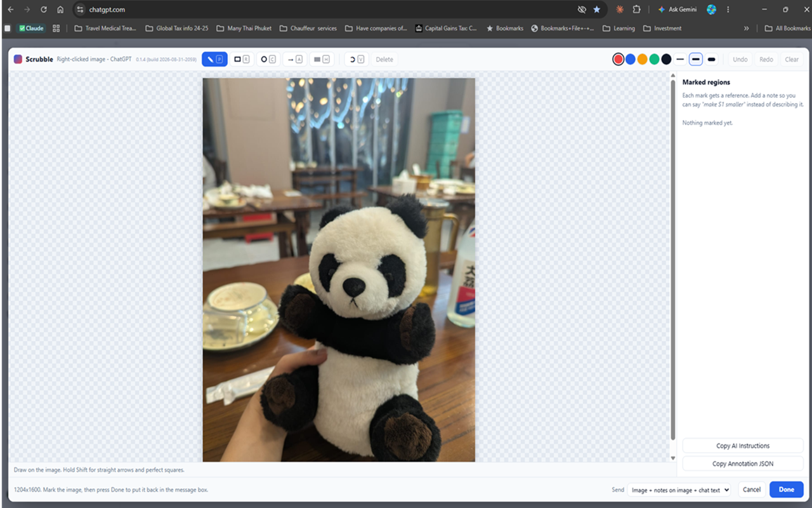
Task: Click the scrollbar down arrow
Action: pyautogui.click(x=673, y=458)
